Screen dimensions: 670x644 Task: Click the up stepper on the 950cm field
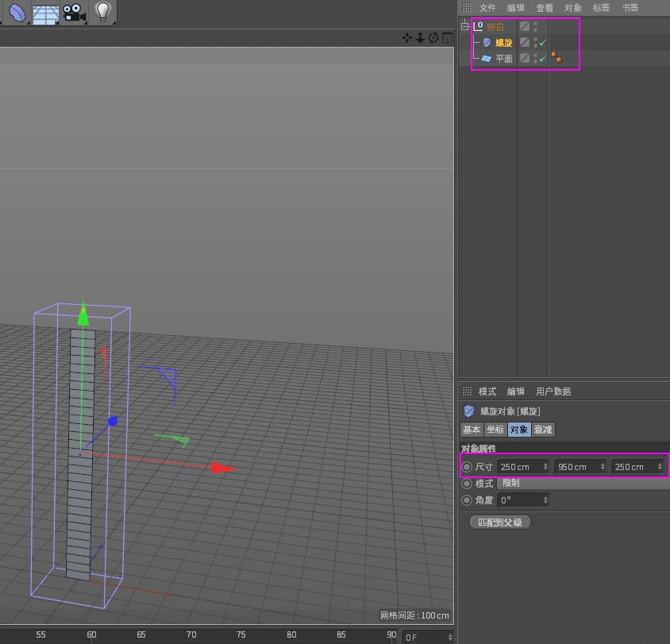pos(604,464)
